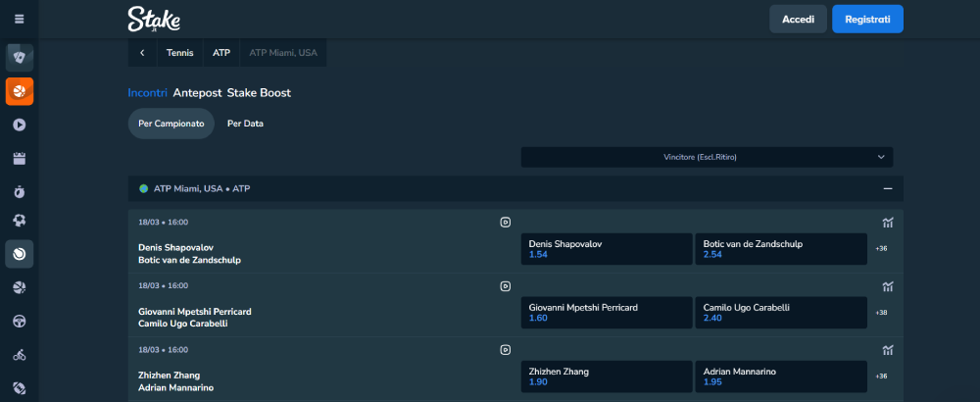Switch to Stake Boost tab
The image size is (980, 402).
click(259, 92)
